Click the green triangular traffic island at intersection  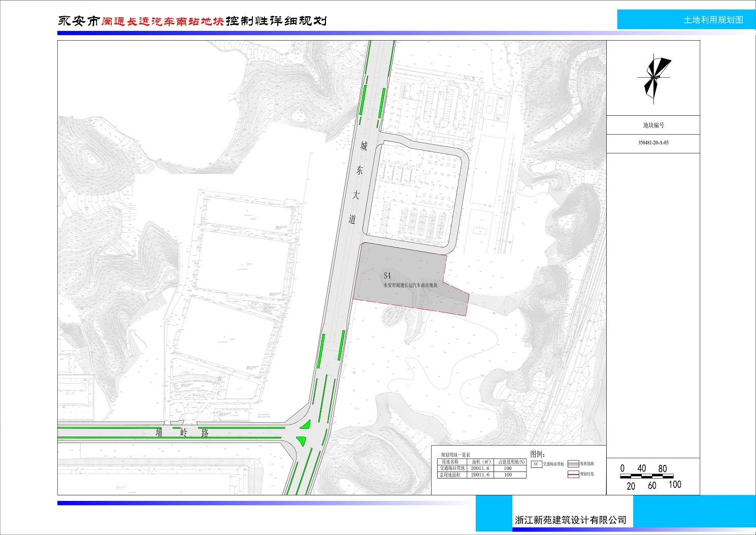(306, 426)
